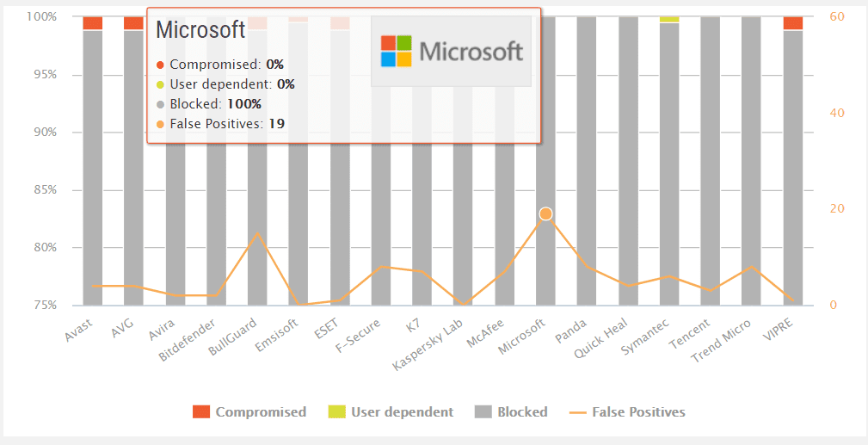Select the VIPRE bar
The image size is (868, 445).
pos(792,172)
